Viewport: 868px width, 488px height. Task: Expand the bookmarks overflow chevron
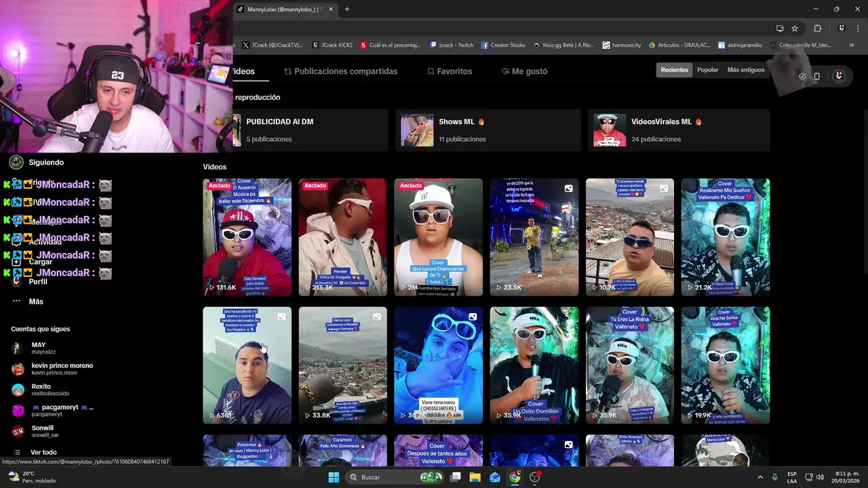click(x=852, y=45)
